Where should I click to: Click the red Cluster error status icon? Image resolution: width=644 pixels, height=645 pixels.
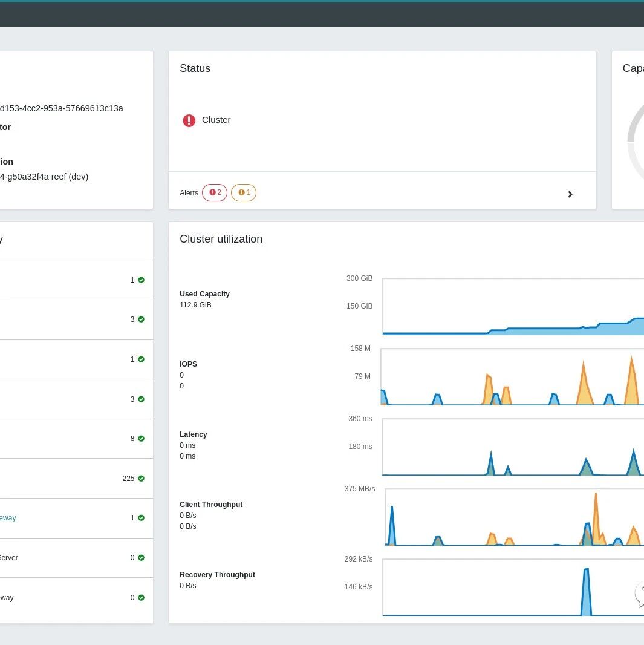pyautogui.click(x=189, y=120)
